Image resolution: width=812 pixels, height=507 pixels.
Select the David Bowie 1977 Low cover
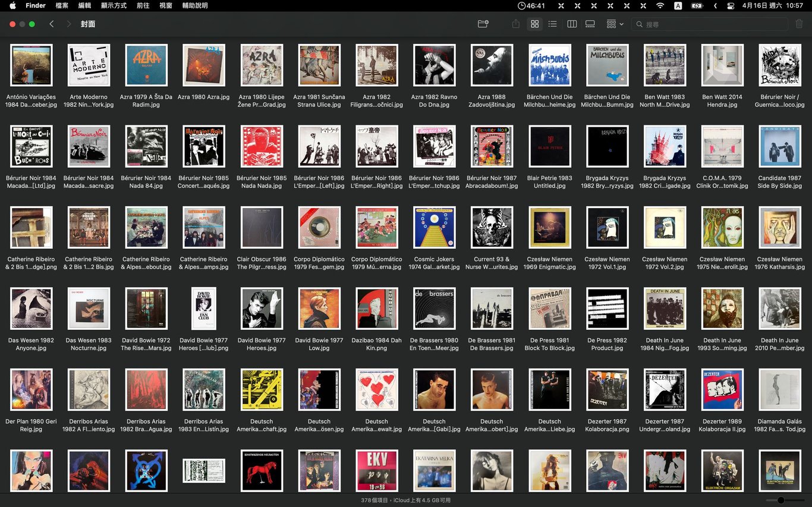tap(319, 308)
